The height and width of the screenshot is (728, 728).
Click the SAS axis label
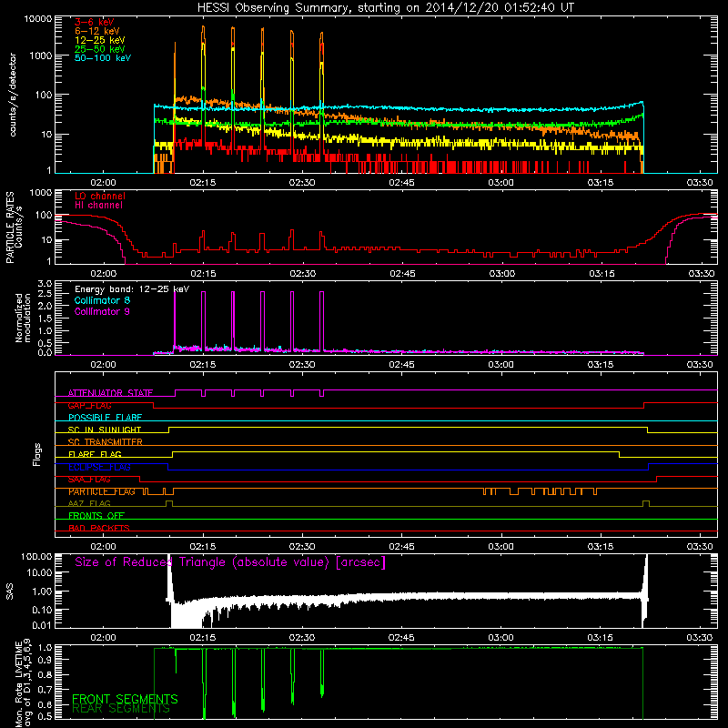tap(10, 591)
